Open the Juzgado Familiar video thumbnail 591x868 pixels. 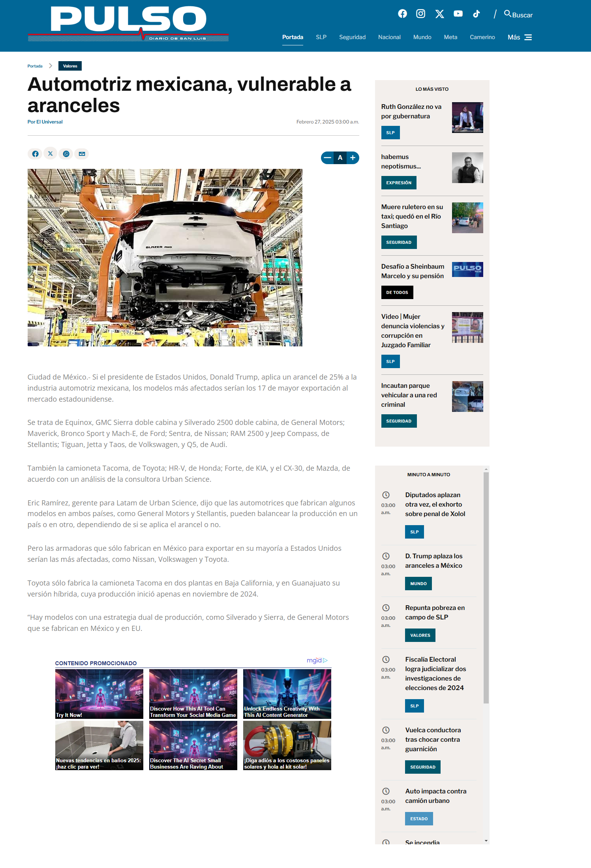coord(467,327)
